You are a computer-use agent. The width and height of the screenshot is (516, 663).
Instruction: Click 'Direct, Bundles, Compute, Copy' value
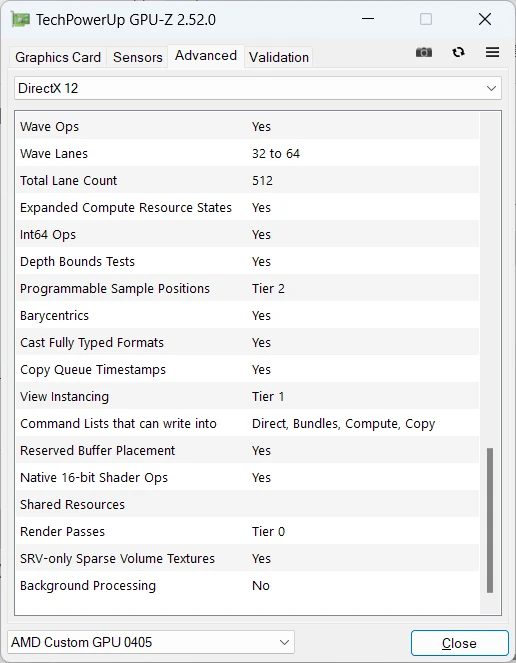343,424
